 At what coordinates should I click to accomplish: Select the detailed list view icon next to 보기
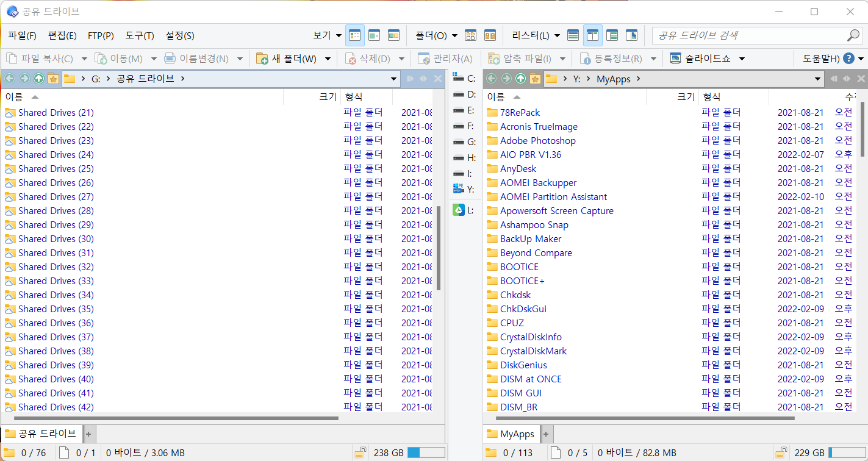pos(354,35)
